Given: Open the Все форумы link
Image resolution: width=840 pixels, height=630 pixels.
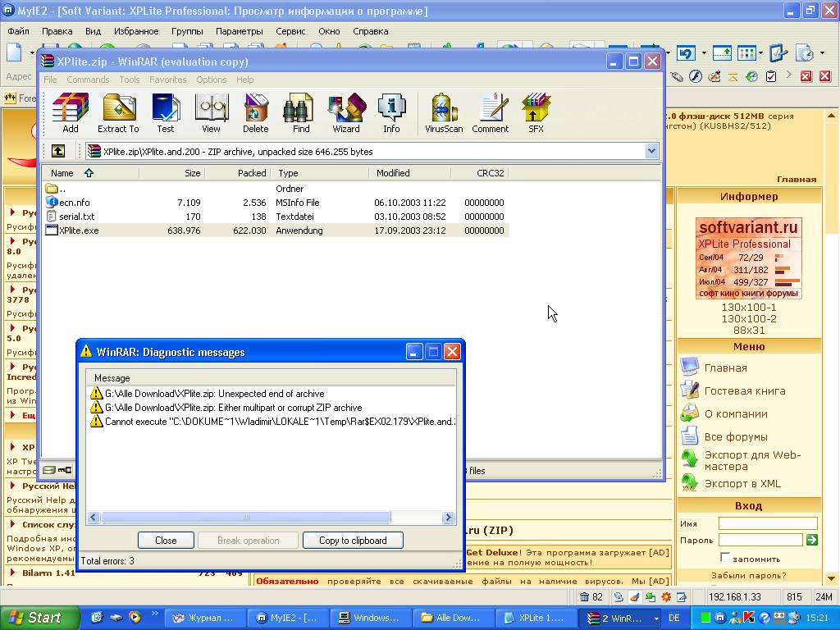Looking at the screenshot, I should 736,436.
